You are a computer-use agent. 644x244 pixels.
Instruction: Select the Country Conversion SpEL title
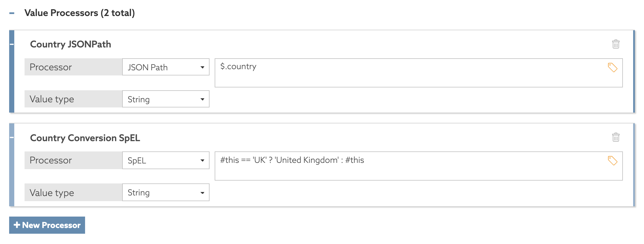(x=84, y=138)
